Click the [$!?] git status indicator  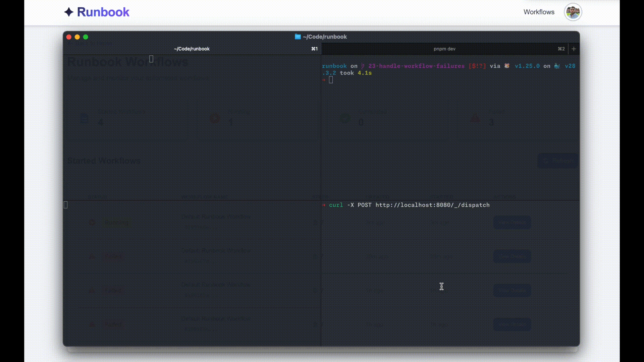click(x=477, y=66)
